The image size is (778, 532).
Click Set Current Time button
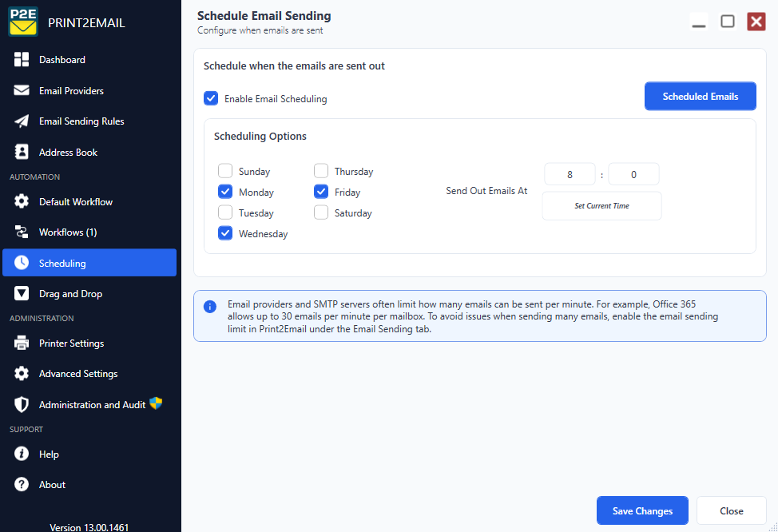point(601,205)
